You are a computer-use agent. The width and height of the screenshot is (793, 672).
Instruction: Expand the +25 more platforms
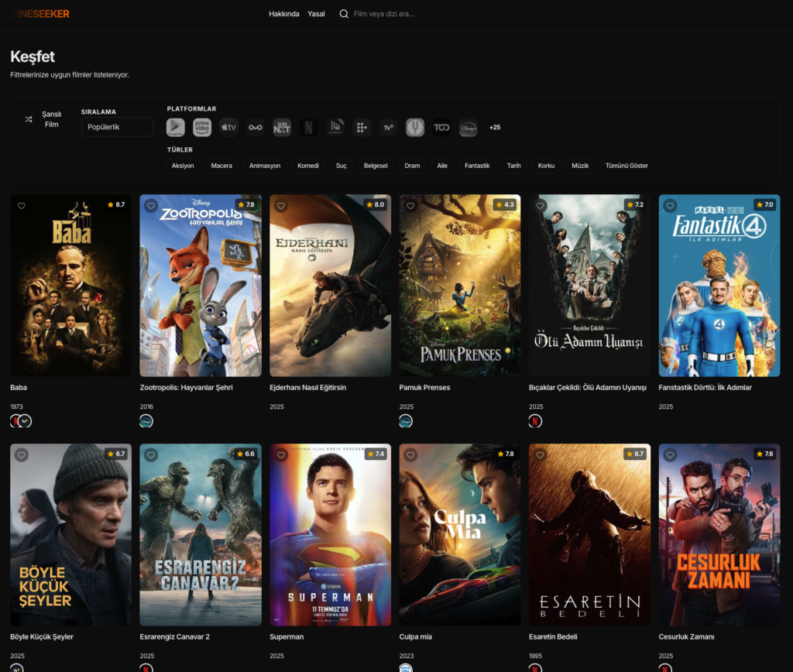pos(495,128)
